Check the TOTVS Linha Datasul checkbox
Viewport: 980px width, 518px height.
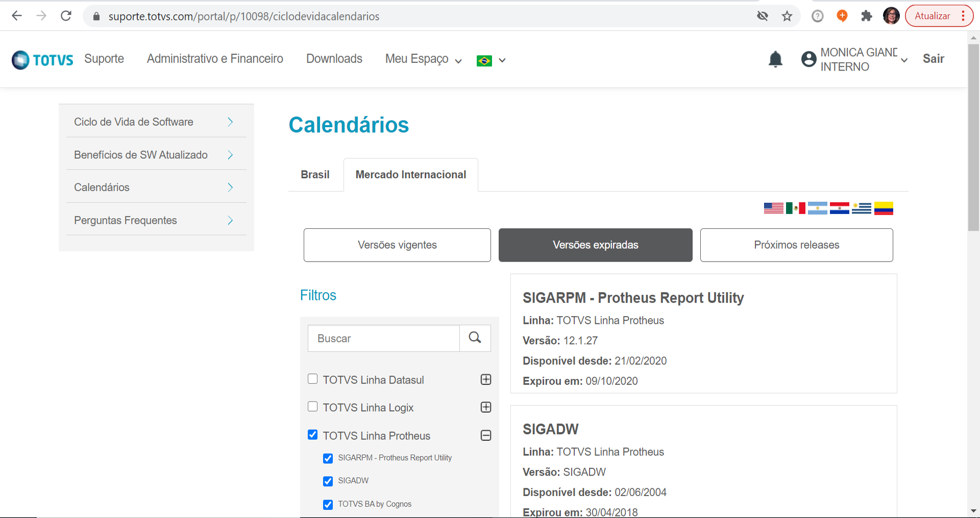pyautogui.click(x=313, y=379)
